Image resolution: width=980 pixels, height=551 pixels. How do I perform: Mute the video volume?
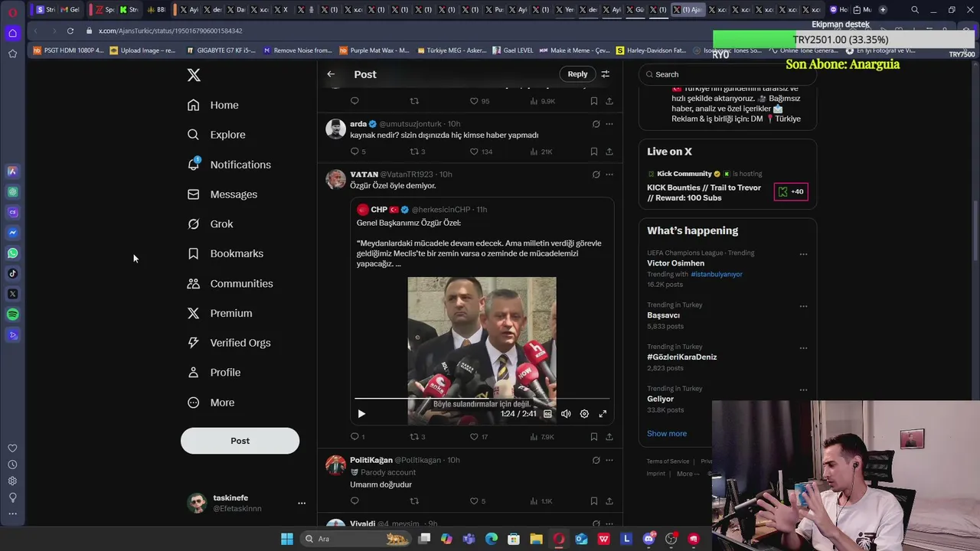click(x=566, y=414)
